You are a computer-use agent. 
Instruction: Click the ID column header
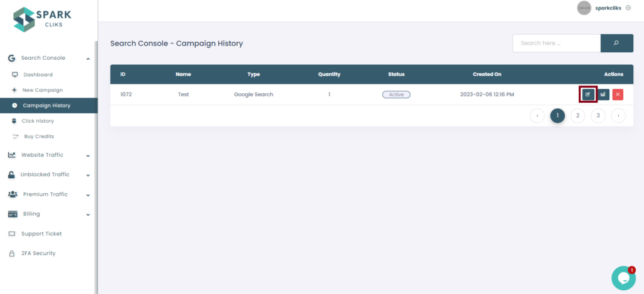click(123, 74)
